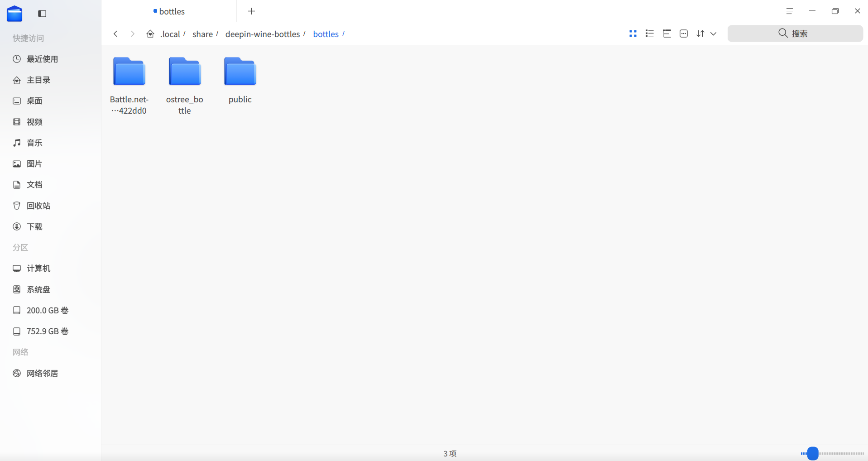Open the view options icon

click(x=684, y=34)
